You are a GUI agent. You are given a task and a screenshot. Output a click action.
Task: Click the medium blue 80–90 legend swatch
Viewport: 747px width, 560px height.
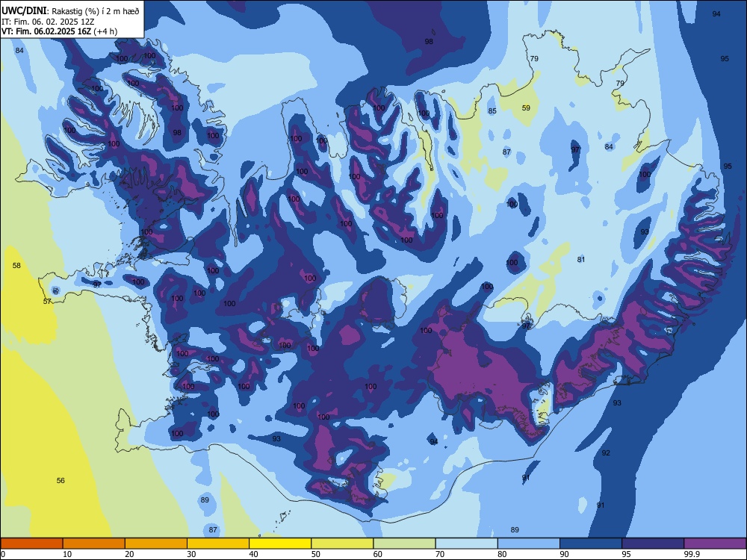[x=529, y=544]
